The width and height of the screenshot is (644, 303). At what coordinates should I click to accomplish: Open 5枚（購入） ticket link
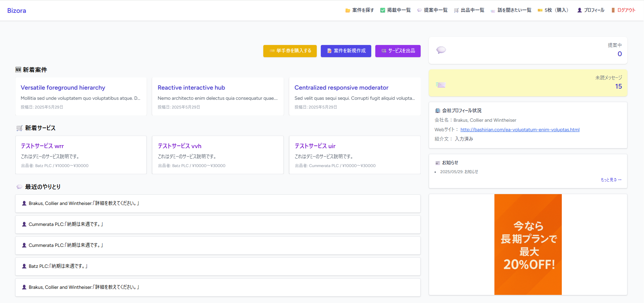557,10
